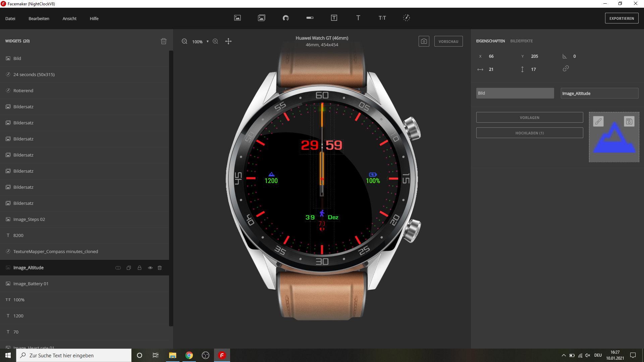The image size is (644, 362).
Task: Open the Datei menu
Action: (10, 18)
